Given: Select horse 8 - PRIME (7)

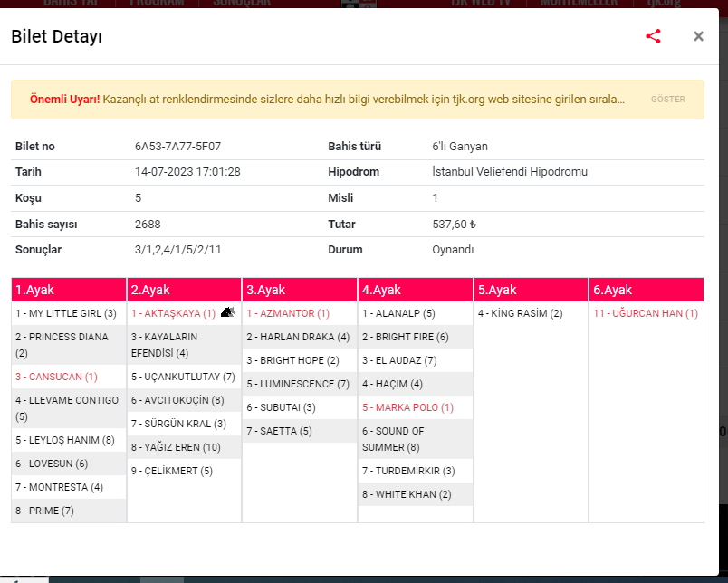Looking at the screenshot, I should click(69, 511).
